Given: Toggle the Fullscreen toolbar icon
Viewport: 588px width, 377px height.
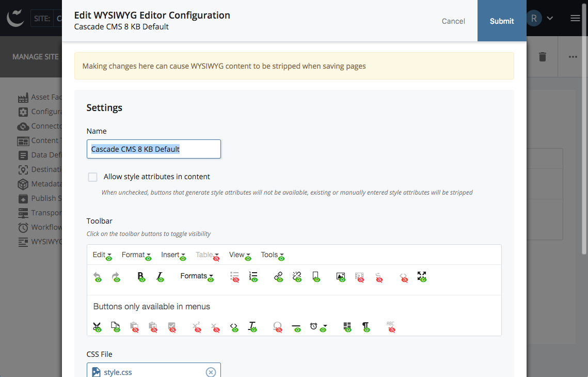Looking at the screenshot, I should click(x=421, y=277).
